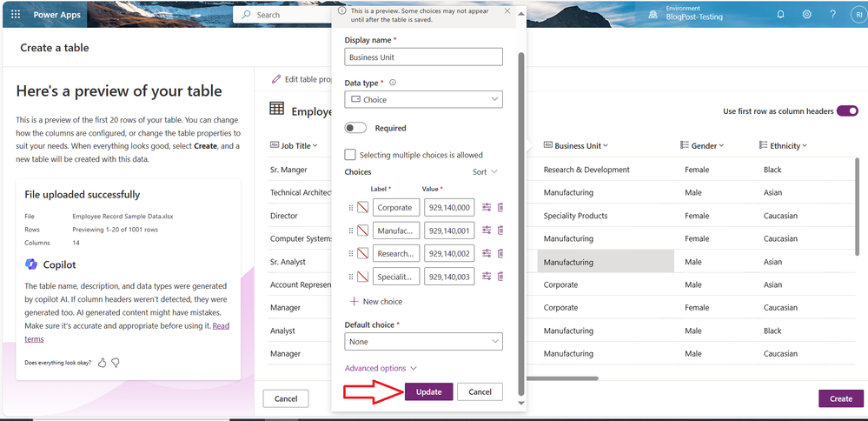868x421 pixels.
Task: Pick color for Manufac... choice
Action: tap(362, 231)
